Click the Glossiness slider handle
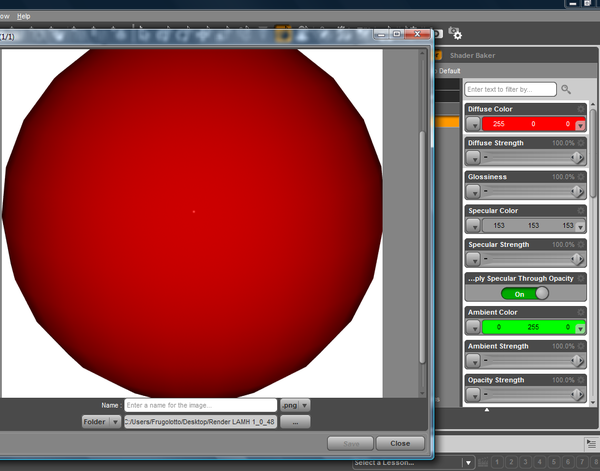This screenshot has height=471, width=600. [x=577, y=191]
